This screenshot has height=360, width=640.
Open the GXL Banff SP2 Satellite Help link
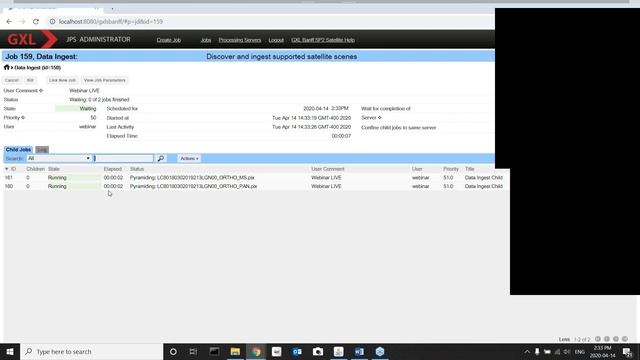pos(323,40)
